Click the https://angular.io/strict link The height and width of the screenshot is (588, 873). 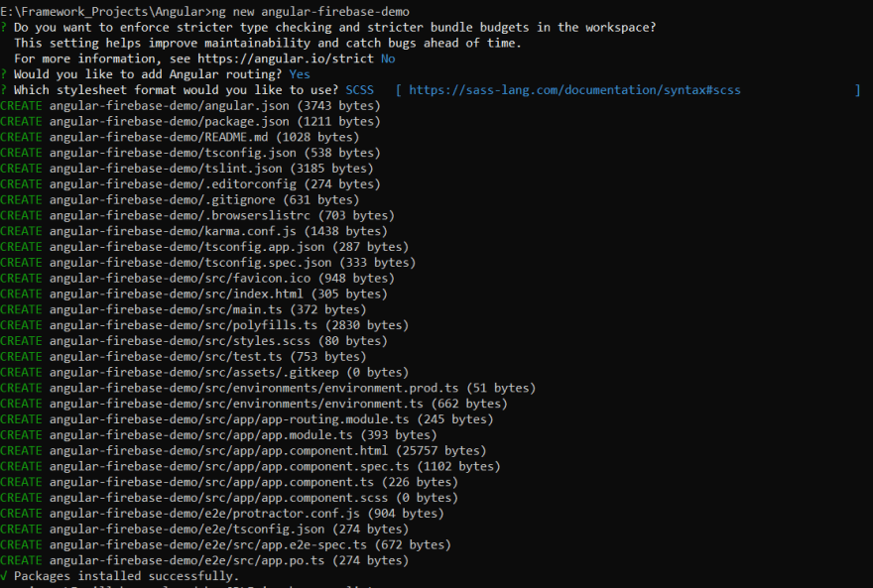[286, 59]
